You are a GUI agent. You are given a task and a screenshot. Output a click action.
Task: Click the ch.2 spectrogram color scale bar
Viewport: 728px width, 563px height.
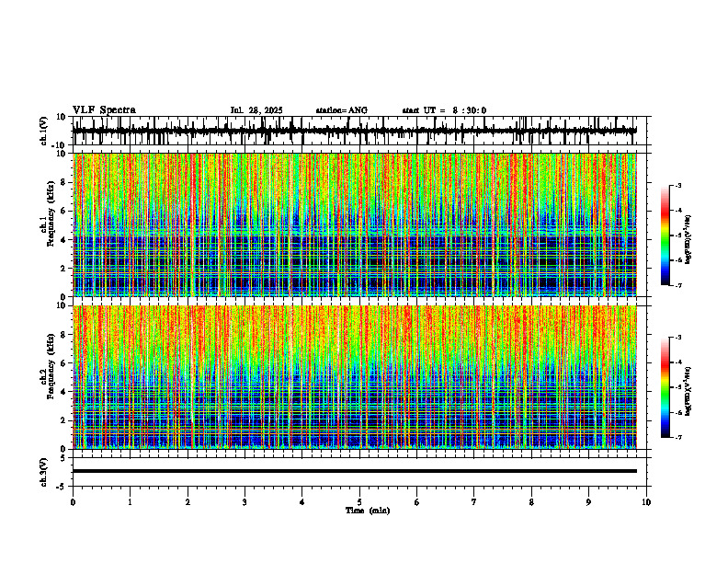[x=665, y=387]
